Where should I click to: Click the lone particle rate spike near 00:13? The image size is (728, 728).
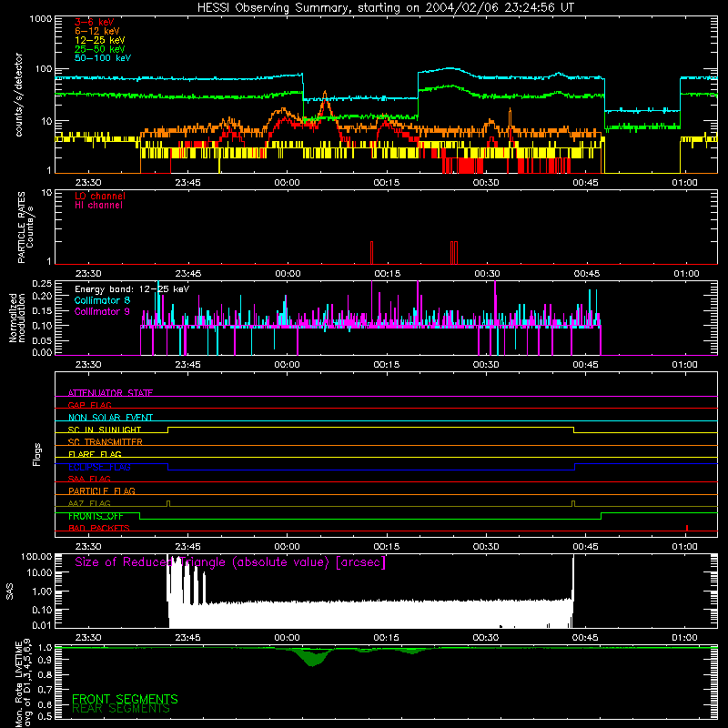click(x=371, y=253)
